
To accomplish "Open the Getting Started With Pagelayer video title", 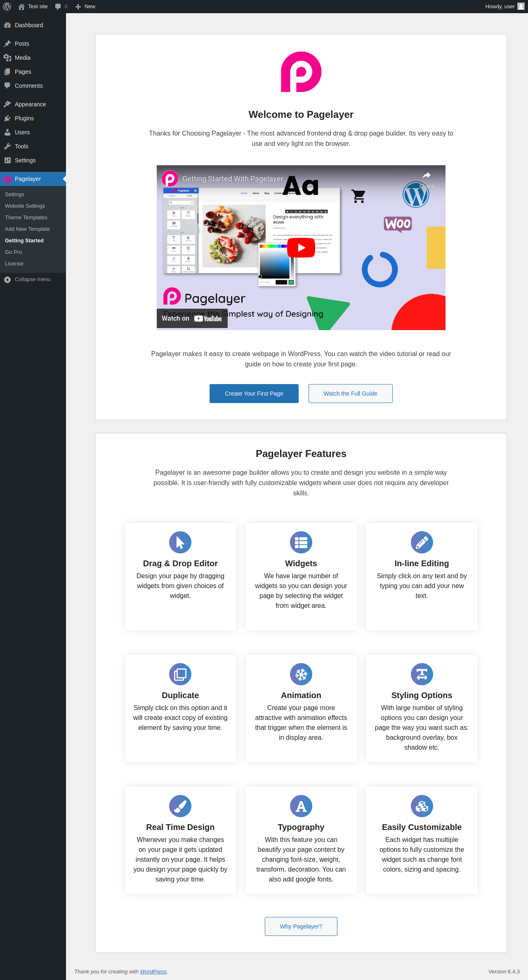I will (233, 179).
